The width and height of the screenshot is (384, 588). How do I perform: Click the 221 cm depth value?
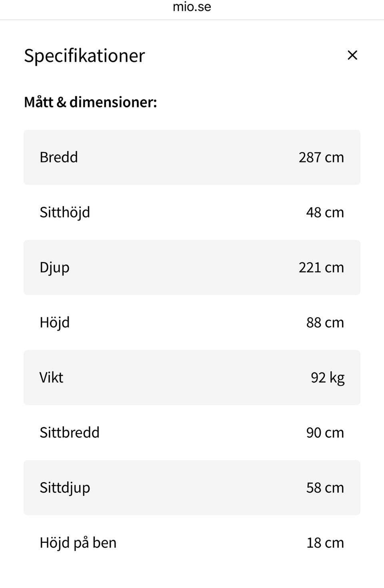[x=321, y=267]
